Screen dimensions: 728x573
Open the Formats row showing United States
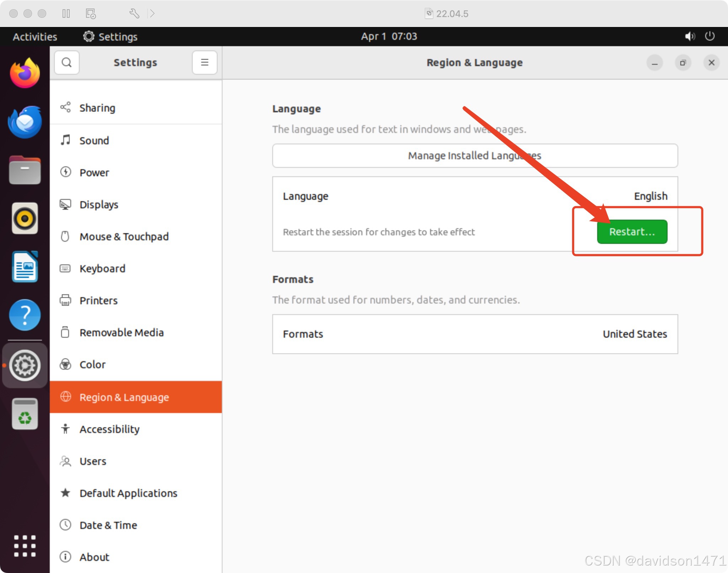(x=475, y=334)
